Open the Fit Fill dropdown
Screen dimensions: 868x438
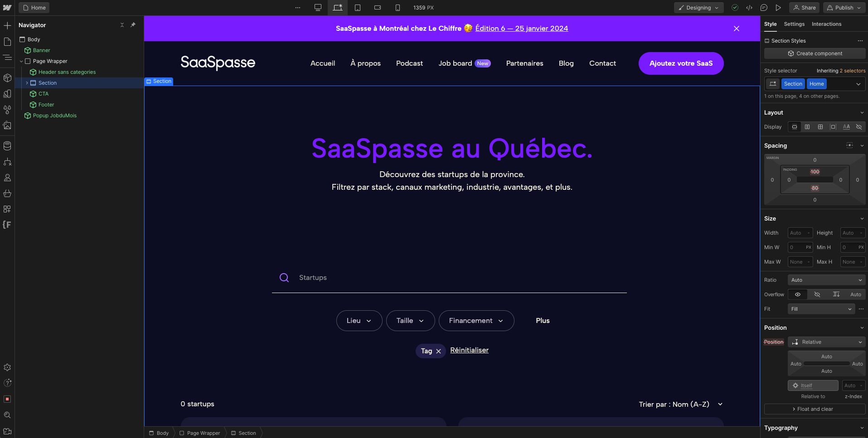pyautogui.click(x=821, y=309)
